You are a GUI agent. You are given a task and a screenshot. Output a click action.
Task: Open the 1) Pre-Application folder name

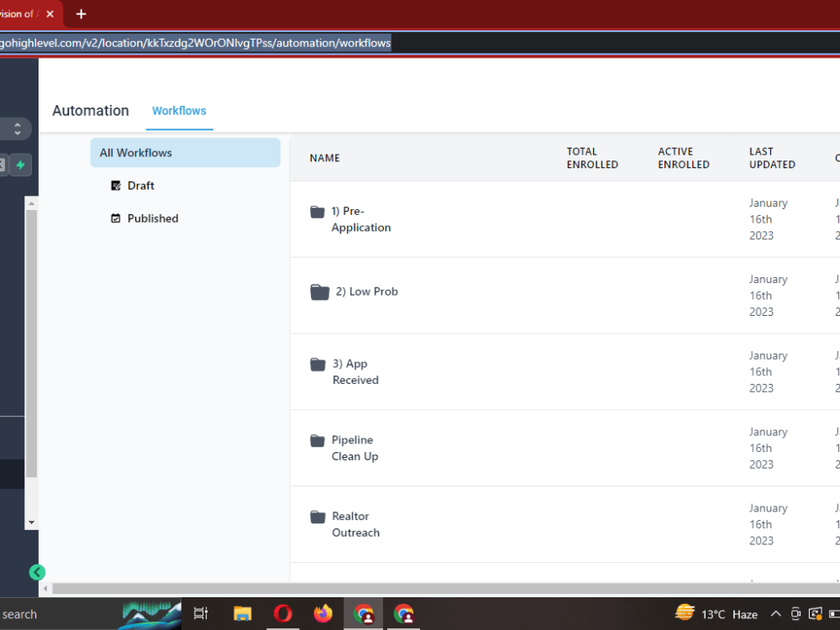(360, 219)
